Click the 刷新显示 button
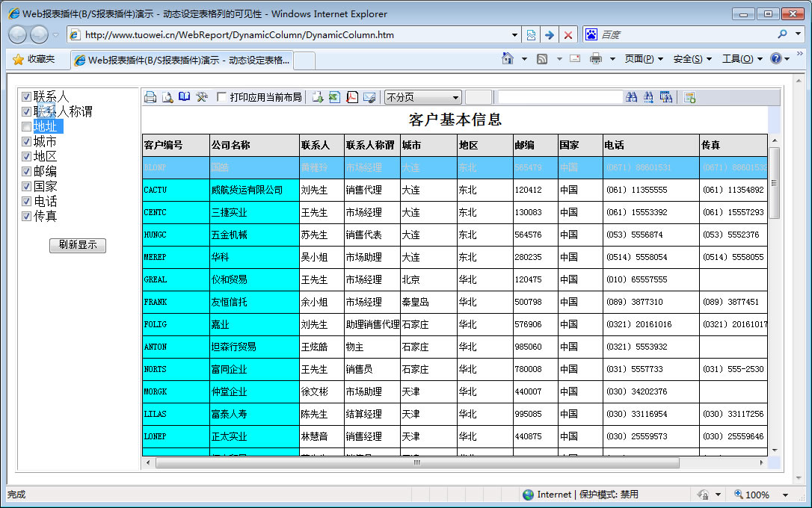Image resolution: width=812 pixels, height=508 pixels. tap(78, 245)
